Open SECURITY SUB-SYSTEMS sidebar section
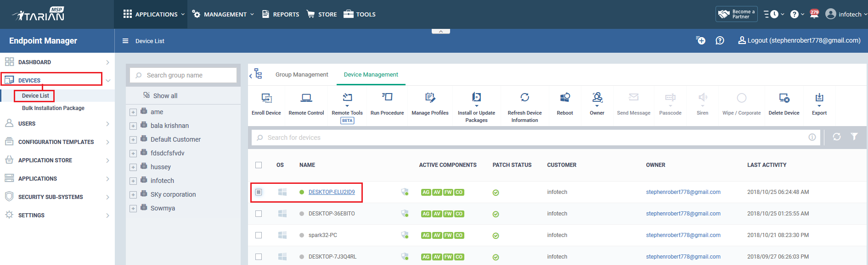 pos(57,197)
